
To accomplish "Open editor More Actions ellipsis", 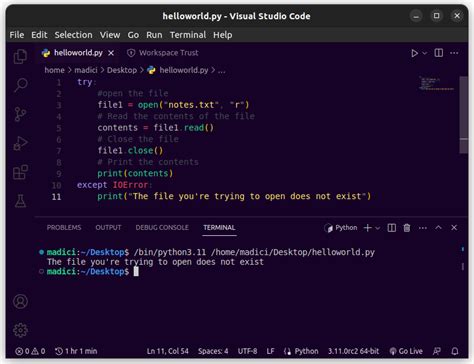I will coord(454,53).
